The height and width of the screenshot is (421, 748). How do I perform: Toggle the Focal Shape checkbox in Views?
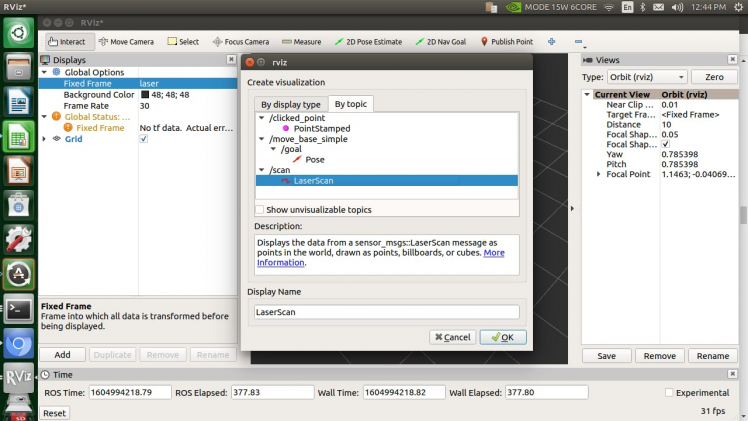[x=665, y=144]
